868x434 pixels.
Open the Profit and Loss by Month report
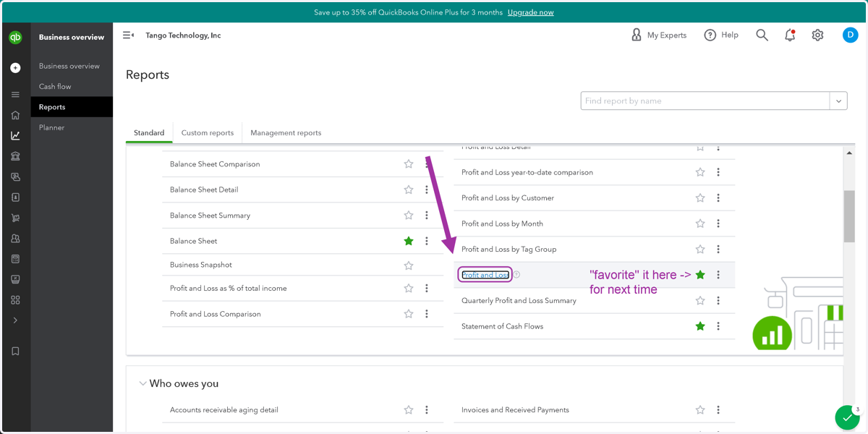point(502,224)
